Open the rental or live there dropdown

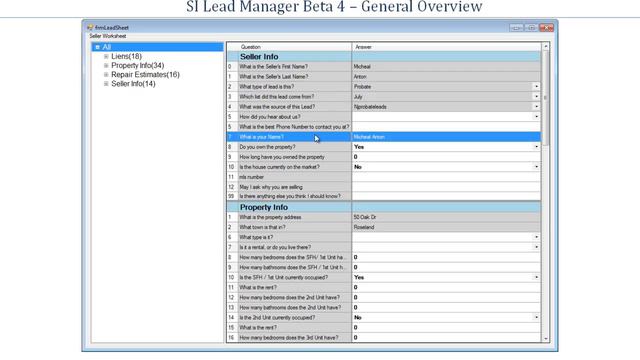pos(536,247)
